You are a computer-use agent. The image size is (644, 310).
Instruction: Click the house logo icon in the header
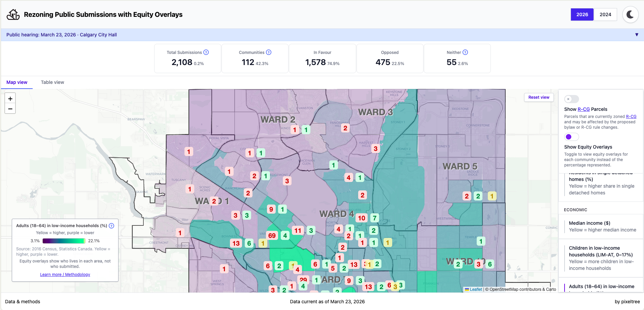[x=12, y=14]
